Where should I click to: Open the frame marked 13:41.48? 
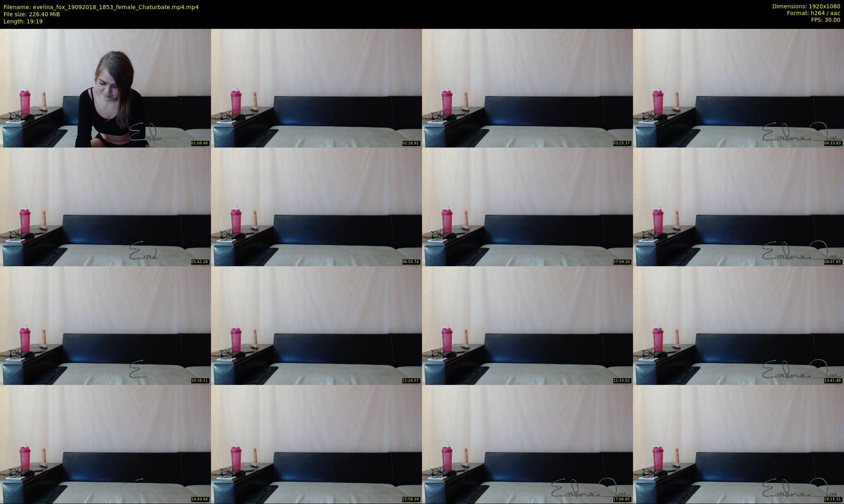738,325
